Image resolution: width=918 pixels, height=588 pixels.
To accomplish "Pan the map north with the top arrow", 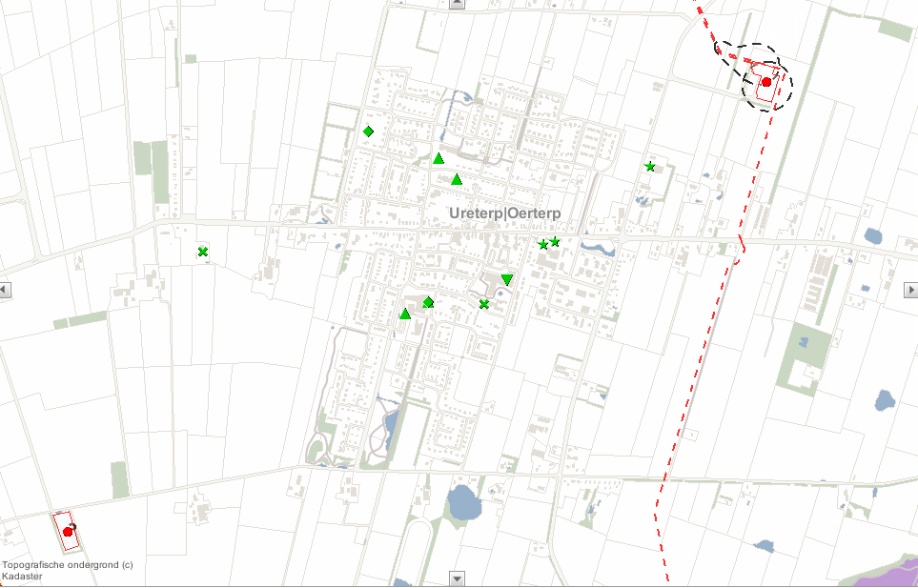I will 457,4.
